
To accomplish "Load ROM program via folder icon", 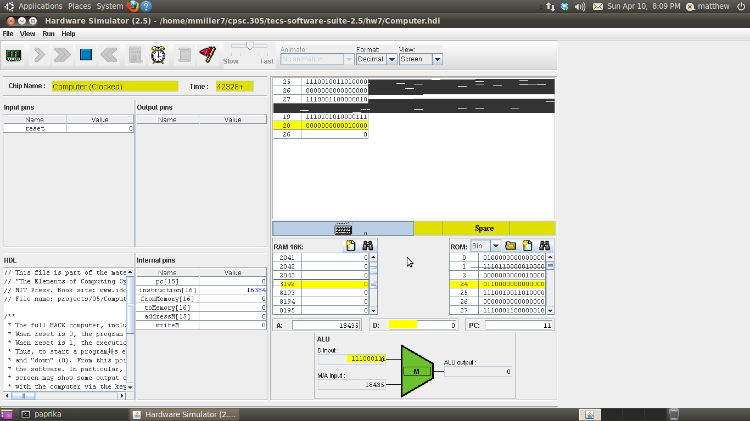I will [509, 245].
